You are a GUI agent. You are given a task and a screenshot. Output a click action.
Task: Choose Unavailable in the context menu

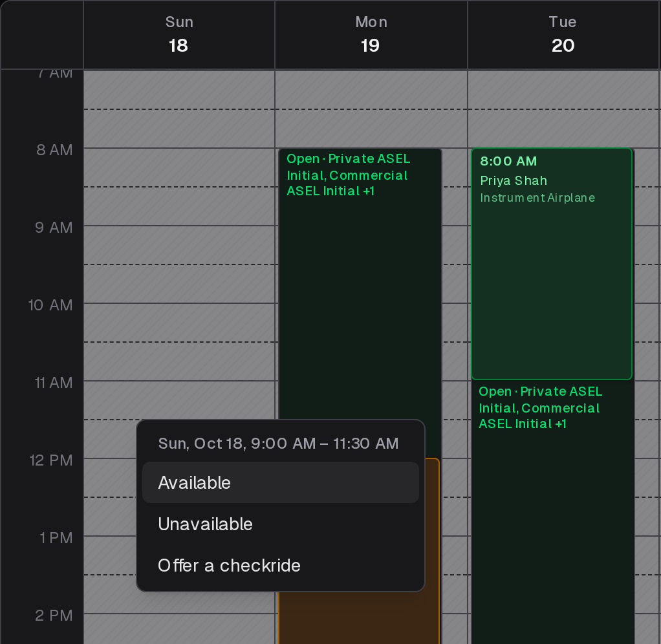point(280,524)
